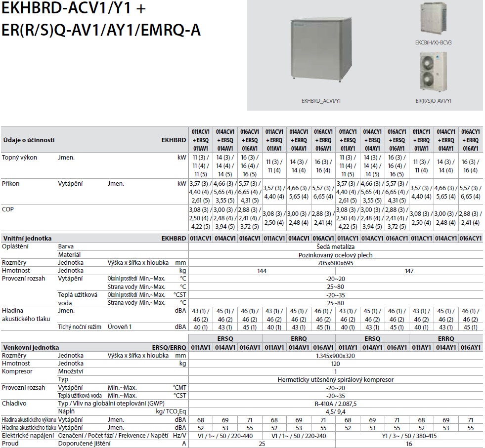Click the 'Údaje o účinnosti' section header

(29, 140)
